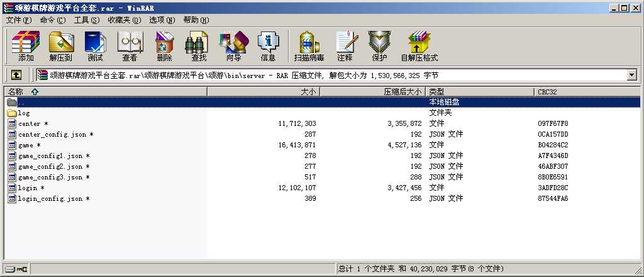
Task: Select the log folder icon
Action: (12, 113)
